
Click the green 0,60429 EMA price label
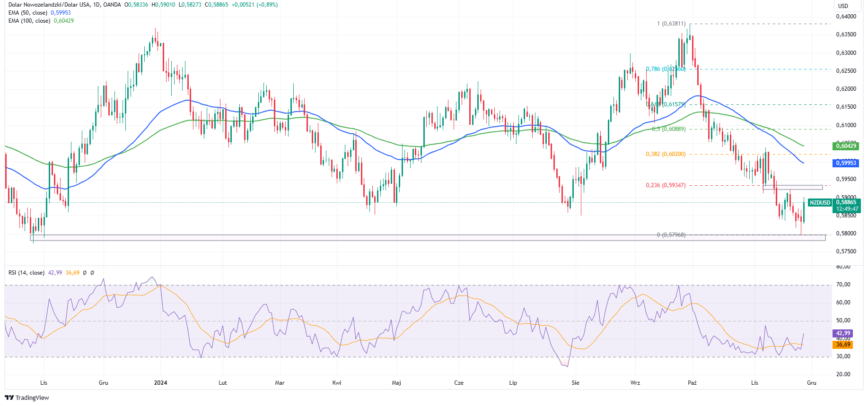(846, 146)
